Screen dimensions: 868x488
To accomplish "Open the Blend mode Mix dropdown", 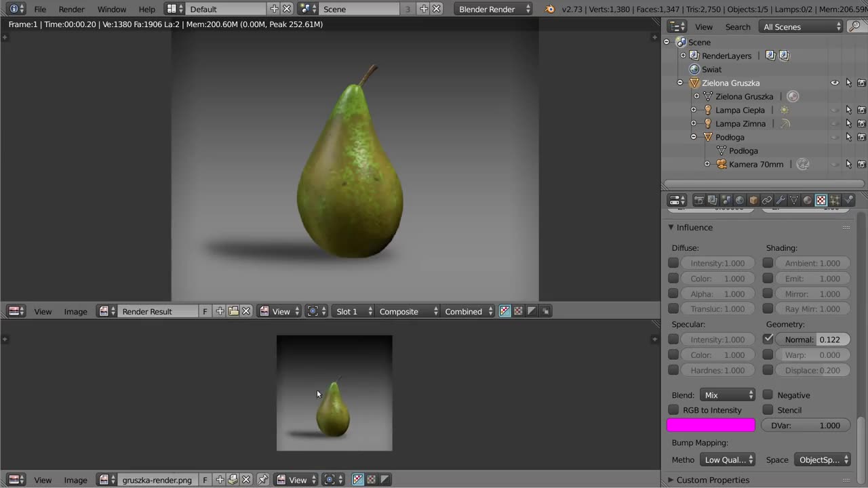I will [728, 395].
